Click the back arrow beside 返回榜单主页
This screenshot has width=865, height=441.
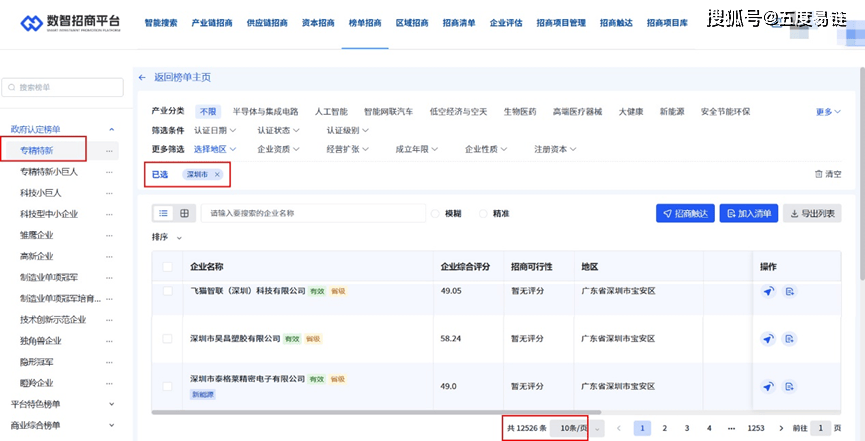click(x=142, y=77)
